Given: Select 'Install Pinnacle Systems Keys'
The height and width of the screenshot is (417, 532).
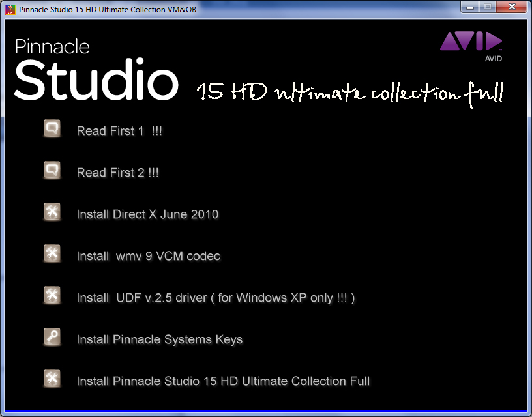Looking at the screenshot, I should click(x=160, y=339).
